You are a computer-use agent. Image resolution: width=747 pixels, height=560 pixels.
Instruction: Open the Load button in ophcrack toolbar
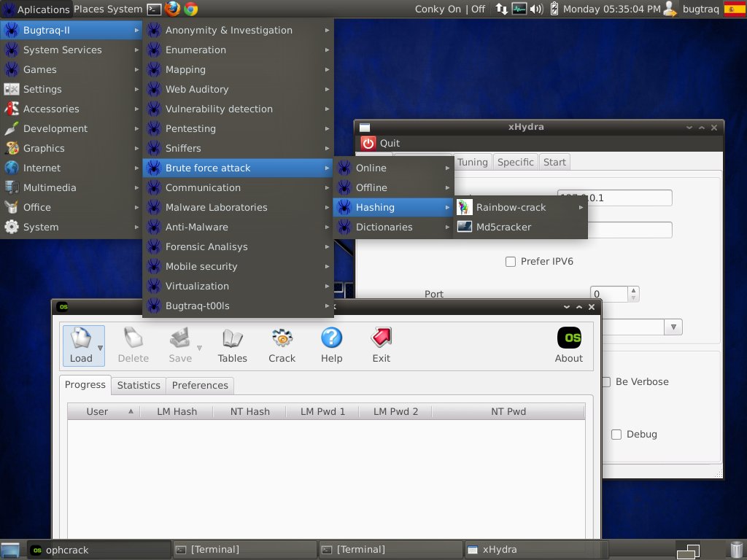coord(81,346)
